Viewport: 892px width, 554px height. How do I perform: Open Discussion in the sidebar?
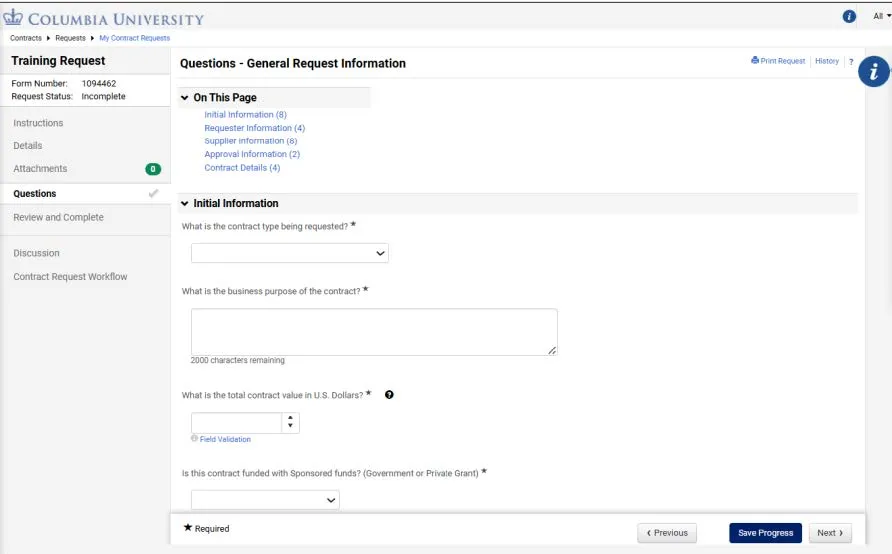(x=36, y=253)
